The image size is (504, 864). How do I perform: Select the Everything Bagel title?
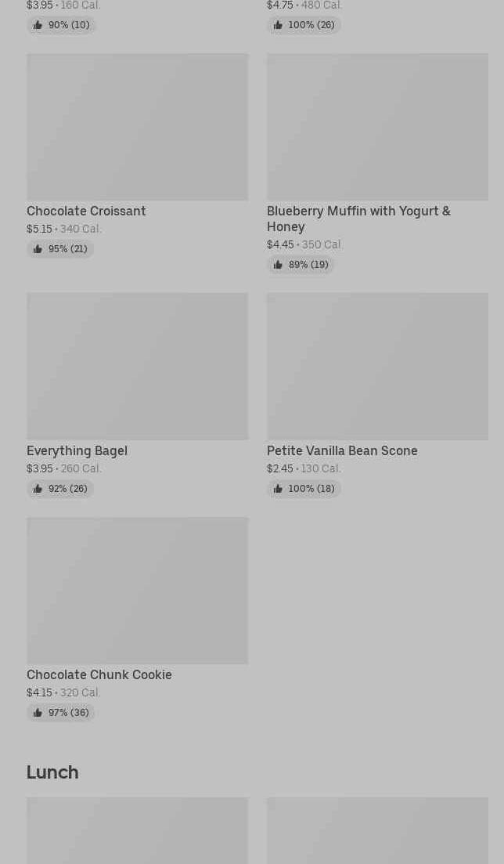[77, 450]
